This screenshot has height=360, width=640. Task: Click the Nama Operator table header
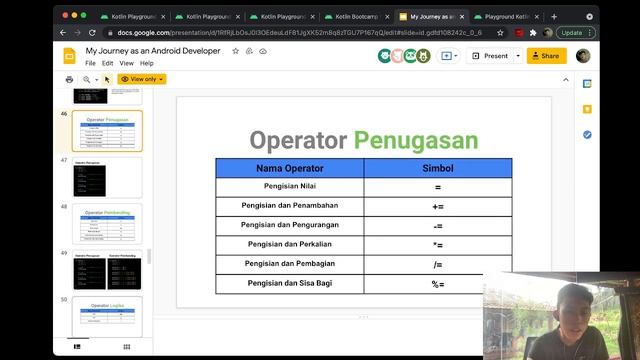(x=290, y=168)
